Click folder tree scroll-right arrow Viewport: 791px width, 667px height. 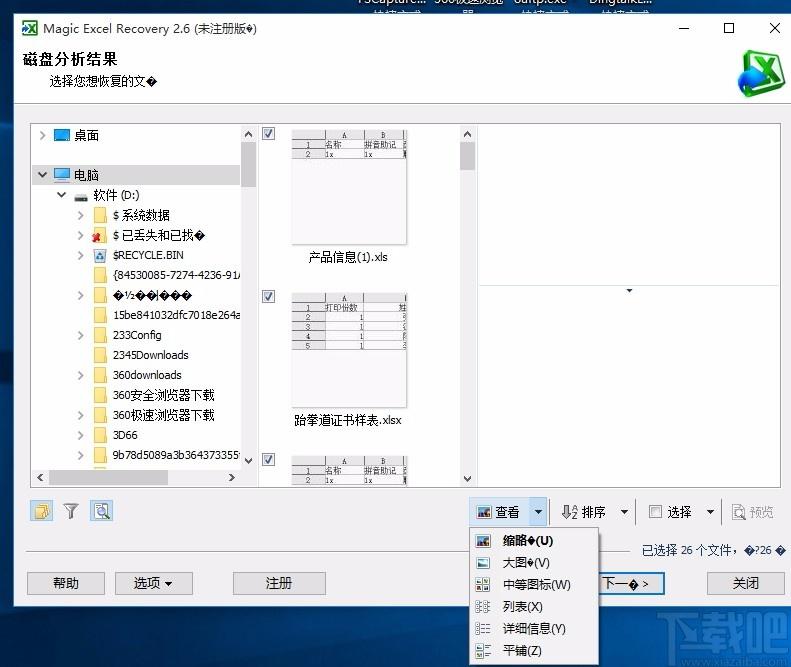232,477
